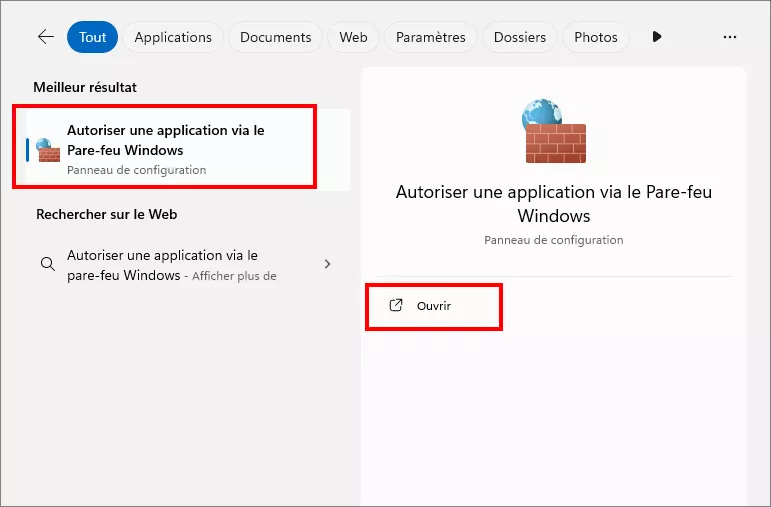Click the open-external icon beside Ouvrir

[x=396, y=305]
